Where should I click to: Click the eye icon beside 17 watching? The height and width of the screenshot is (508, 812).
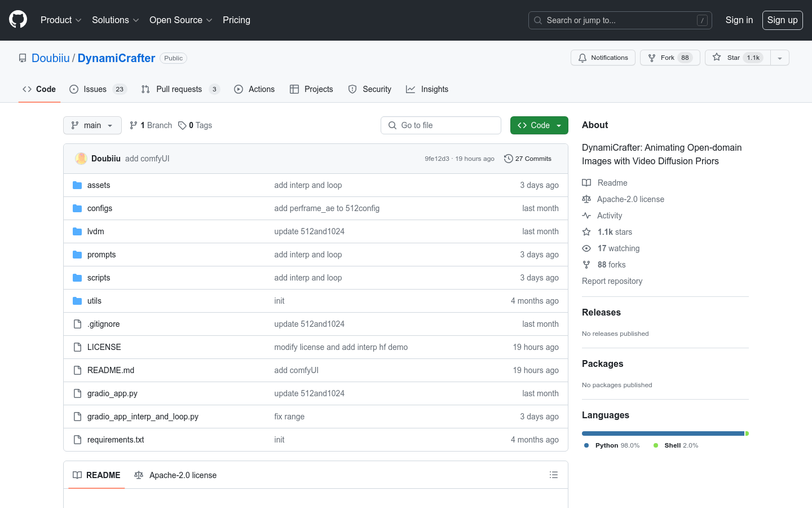pyautogui.click(x=586, y=248)
